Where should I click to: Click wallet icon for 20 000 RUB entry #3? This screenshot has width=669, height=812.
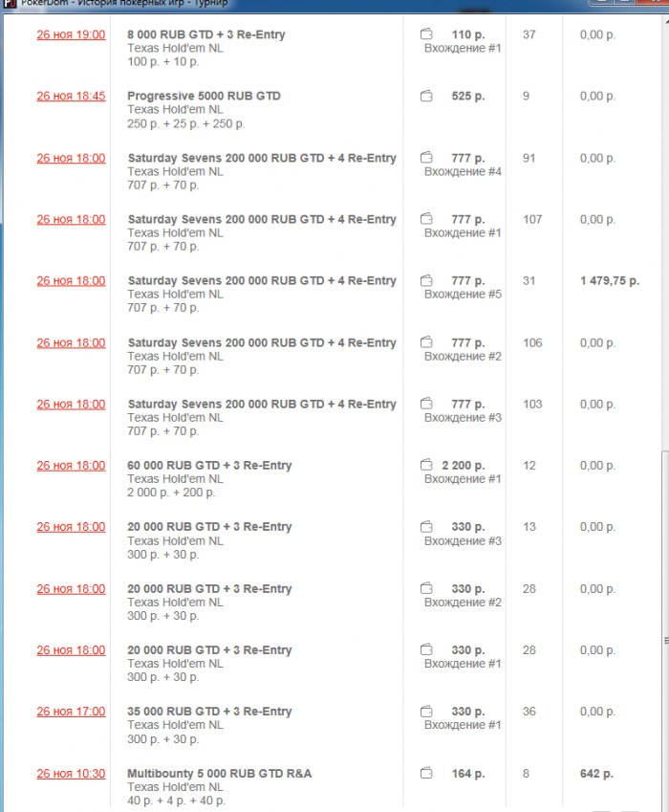pyautogui.click(x=426, y=527)
